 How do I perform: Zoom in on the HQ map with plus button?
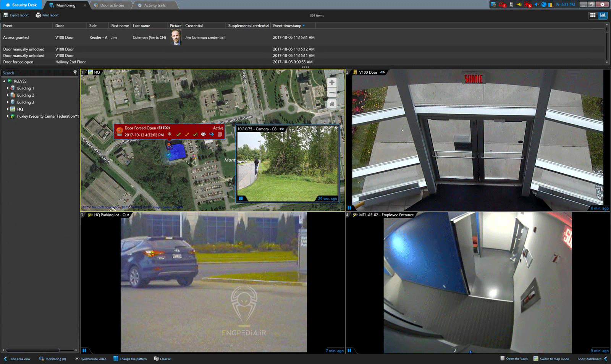tap(332, 82)
